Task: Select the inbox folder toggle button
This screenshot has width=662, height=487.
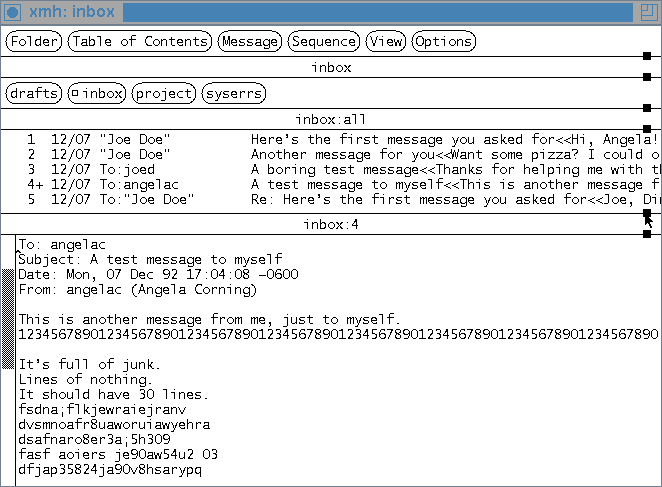Action: pos(96,94)
